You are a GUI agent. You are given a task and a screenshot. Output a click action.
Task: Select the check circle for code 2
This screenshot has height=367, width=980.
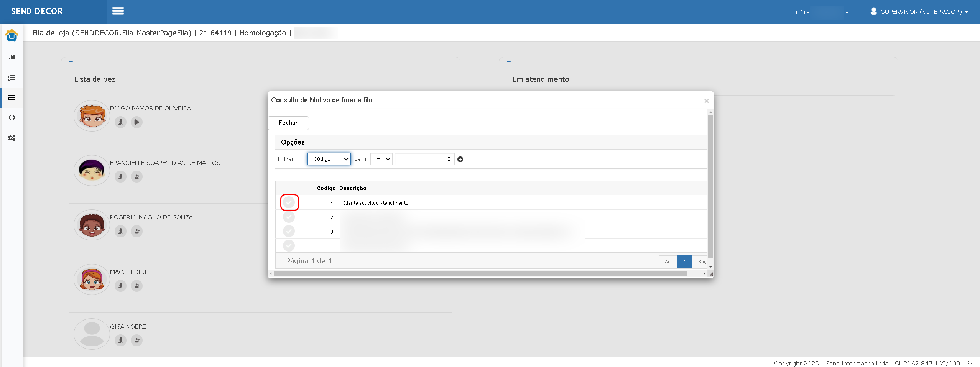(x=289, y=217)
